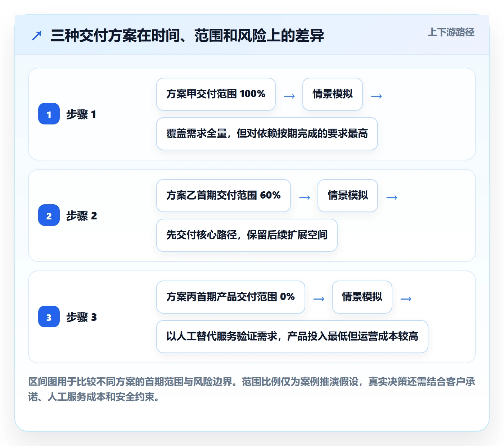Click 情景模拟 chip in the 步骤 3 row
Viewport: 504px width, 446px height.
click(x=362, y=297)
